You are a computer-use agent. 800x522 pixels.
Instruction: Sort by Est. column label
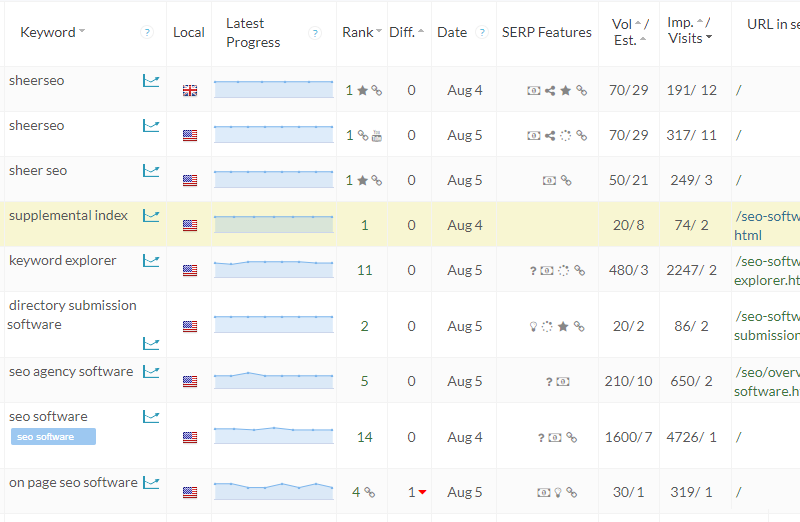(x=630, y=40)
